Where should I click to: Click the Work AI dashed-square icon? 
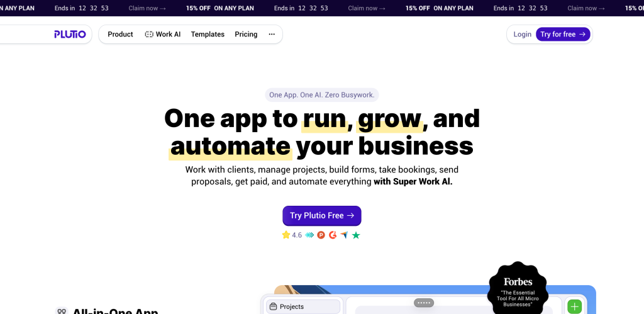149,35
